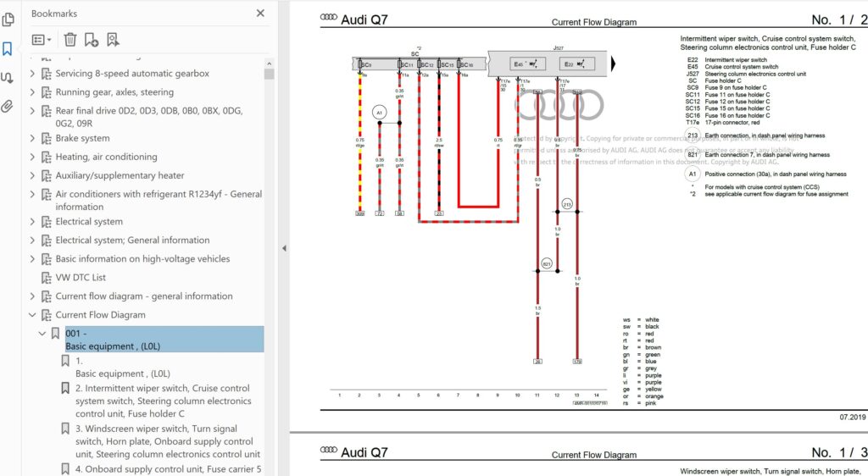Screen dimensions: 868x476
Task: Open the Attachments paperclip panel
Action: pos(8,106)
